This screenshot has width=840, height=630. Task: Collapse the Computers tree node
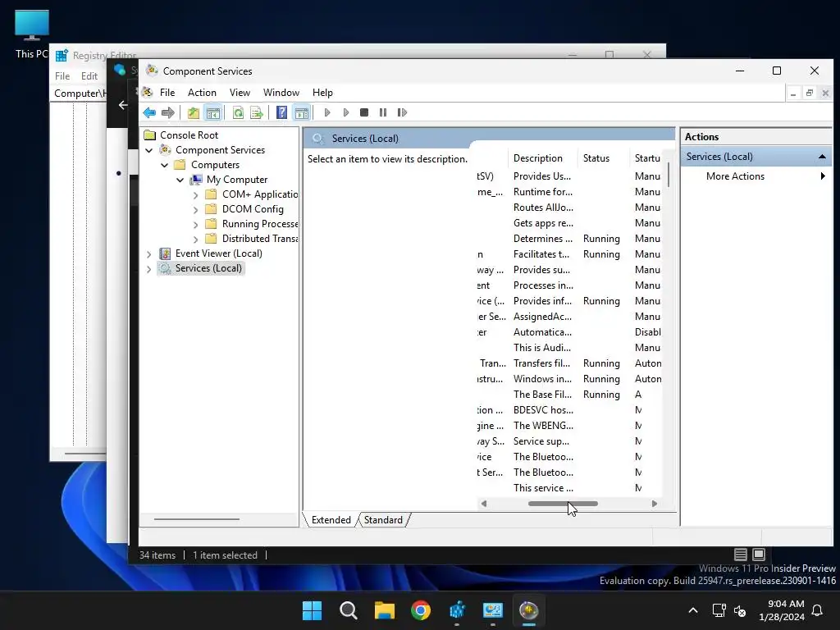164,165
